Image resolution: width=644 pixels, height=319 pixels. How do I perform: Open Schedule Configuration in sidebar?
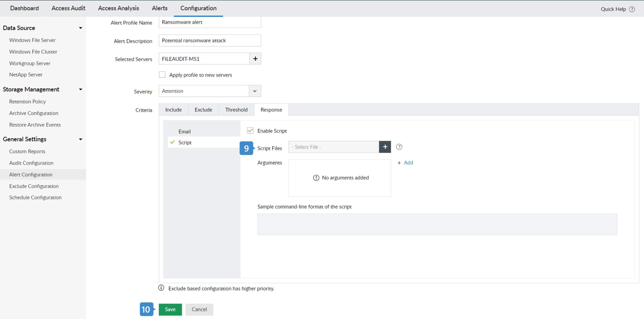click(x=35, y=197)
